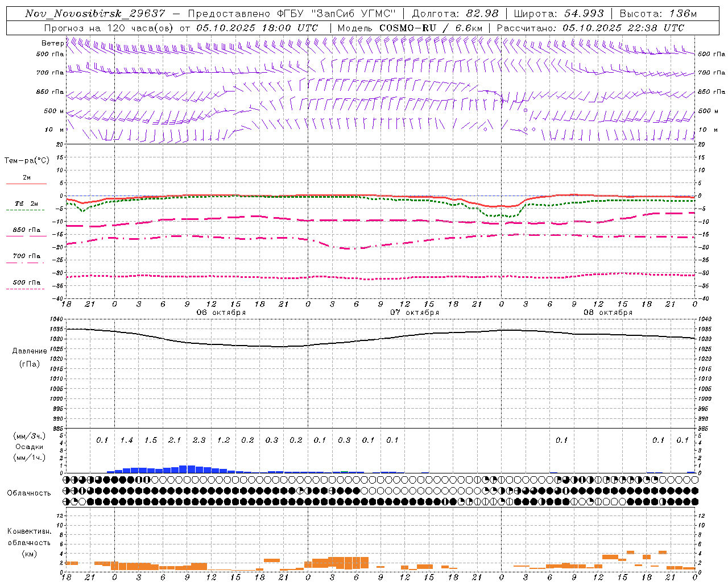
Task: Click the Широта: 54.993 header value
Action: click(559, 14)
